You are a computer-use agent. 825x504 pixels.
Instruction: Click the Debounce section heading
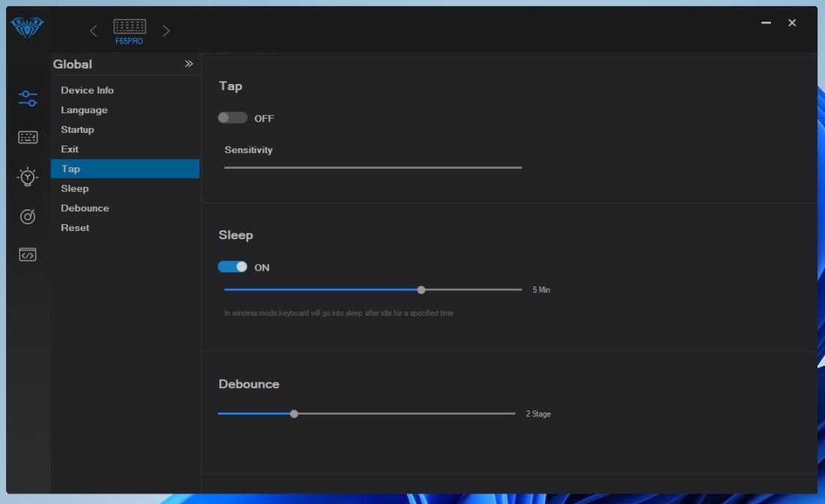coord(249,384)
